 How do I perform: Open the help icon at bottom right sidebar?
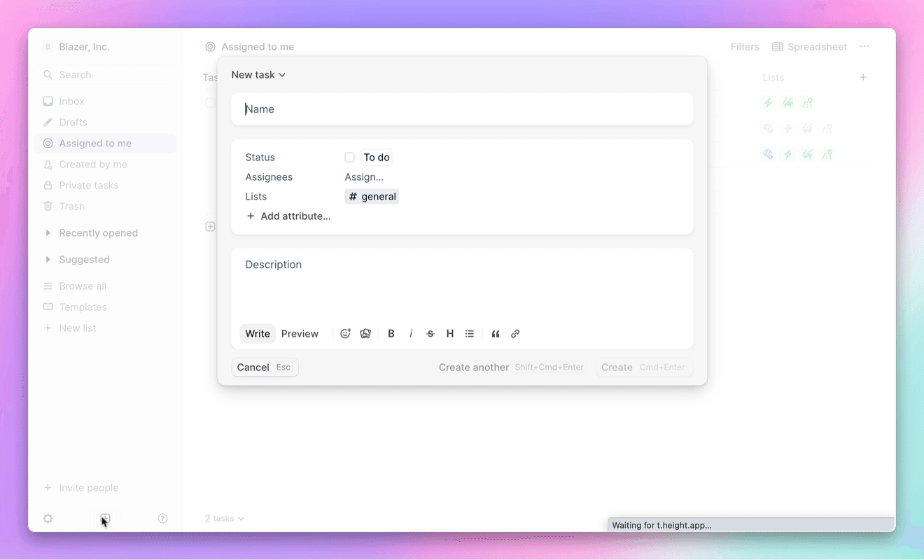162,518
